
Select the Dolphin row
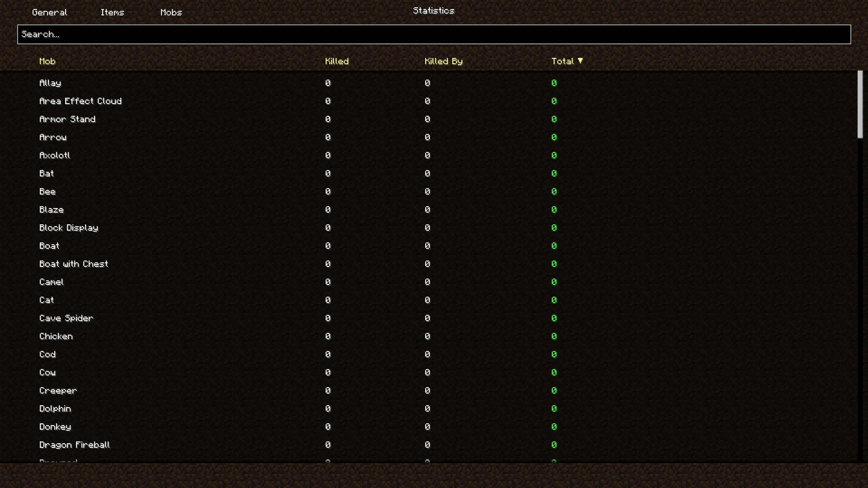(55, 408)
